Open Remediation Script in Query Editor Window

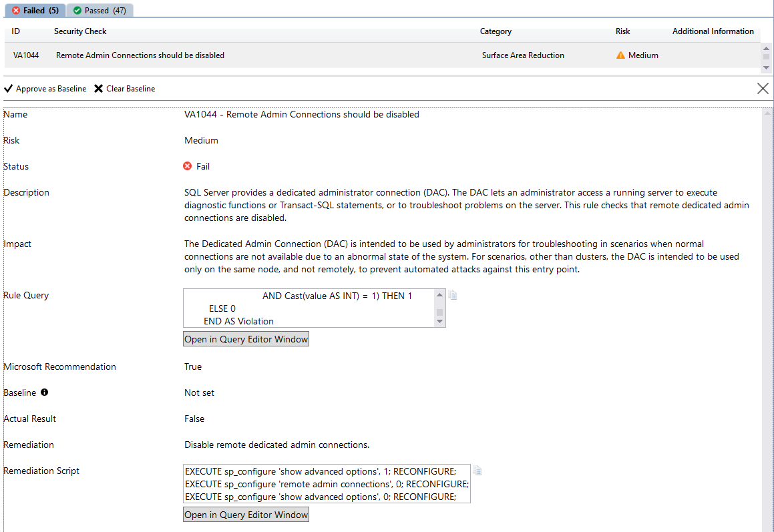click(246, 515)
